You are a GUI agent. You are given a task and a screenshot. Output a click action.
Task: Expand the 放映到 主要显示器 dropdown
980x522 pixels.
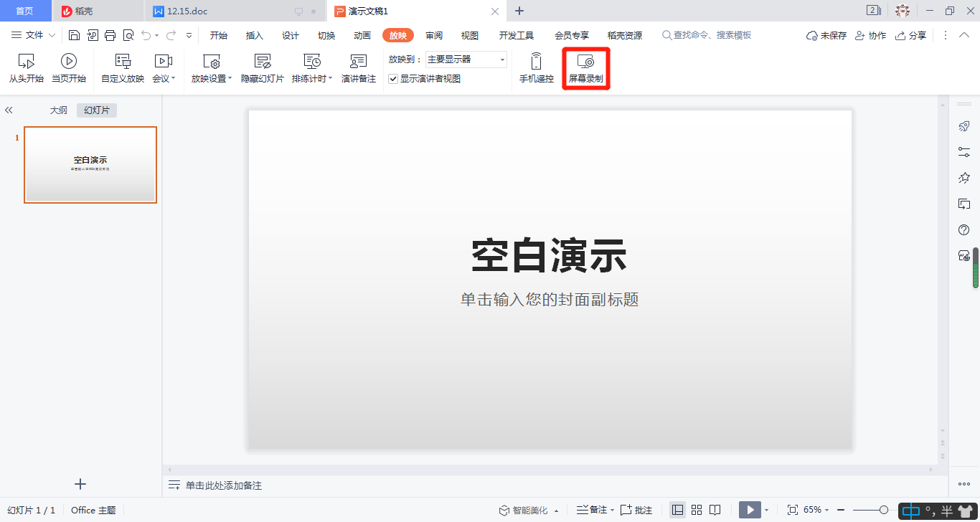coord(502,60)
